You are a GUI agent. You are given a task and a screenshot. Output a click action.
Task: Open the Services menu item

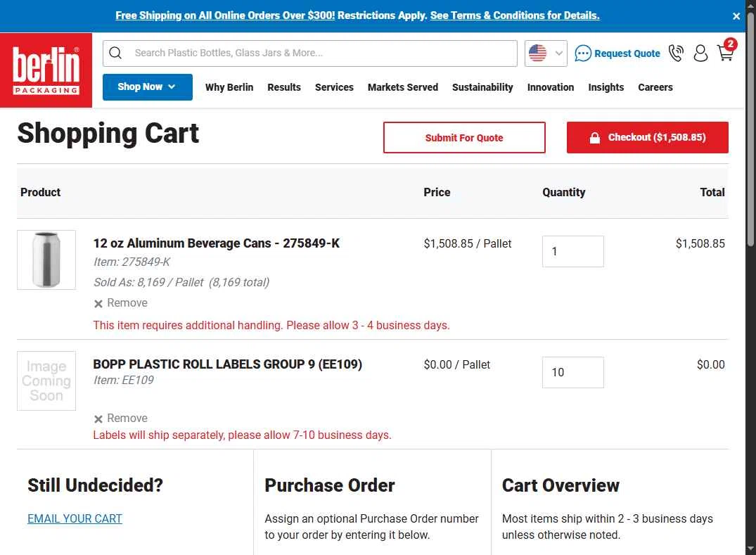click(x=334, y=87)
